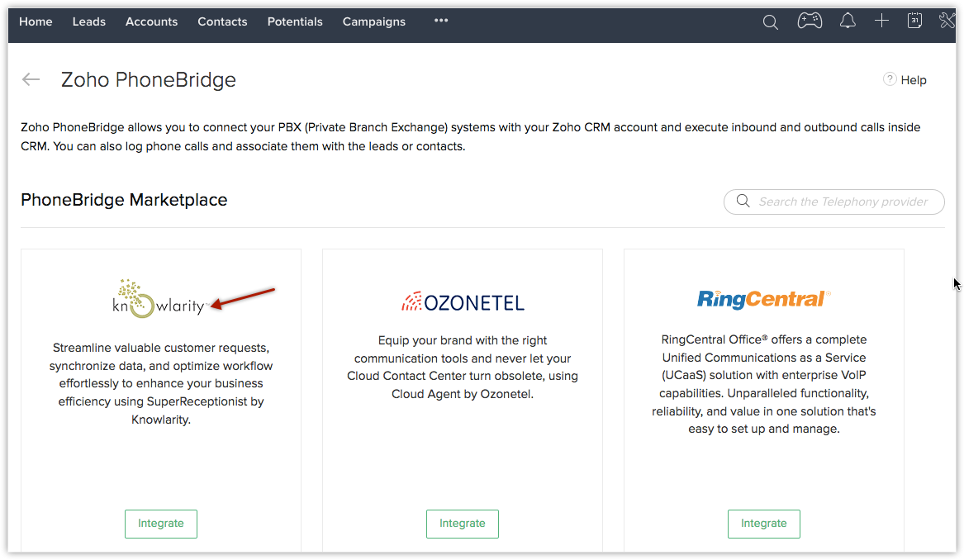The image size is (964, 560).
Task: Select the Contacts tab
Action: [x=222, y=21]
